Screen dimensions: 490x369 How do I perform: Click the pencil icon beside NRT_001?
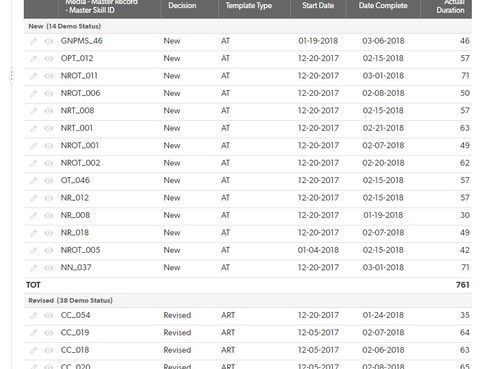(33, 128)
